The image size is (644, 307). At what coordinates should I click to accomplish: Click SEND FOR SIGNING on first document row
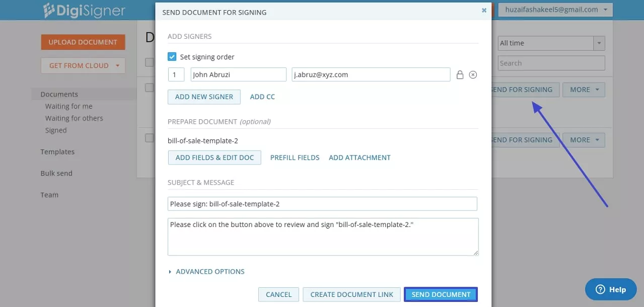pyautogui.click(x=524, y=90)
